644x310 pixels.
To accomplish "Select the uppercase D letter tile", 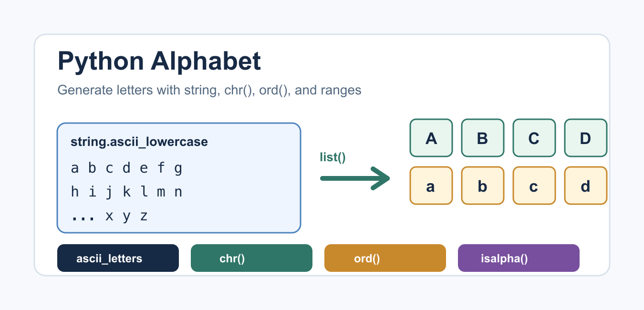I will 586,138.
